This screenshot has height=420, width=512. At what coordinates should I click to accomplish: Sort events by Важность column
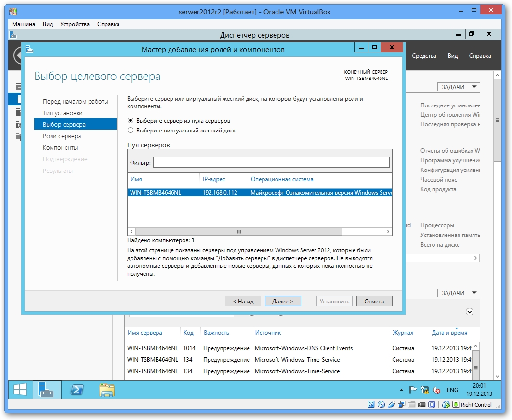coord(216,333)
